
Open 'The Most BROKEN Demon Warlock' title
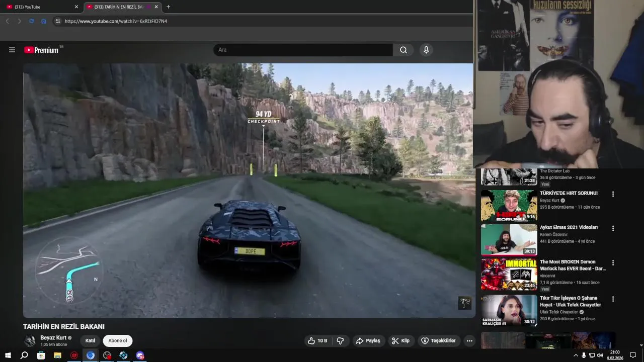coord(573,265)
